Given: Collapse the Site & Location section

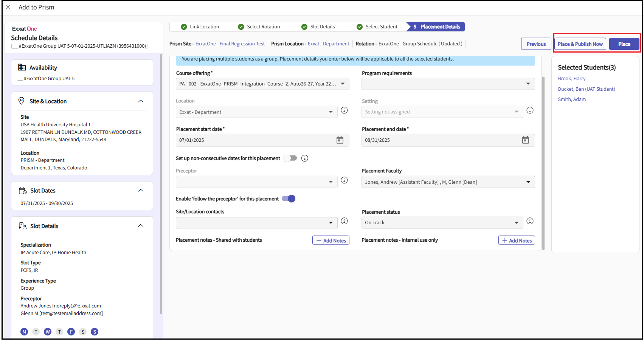Looking at the screenshot, I should coord(141,101).
